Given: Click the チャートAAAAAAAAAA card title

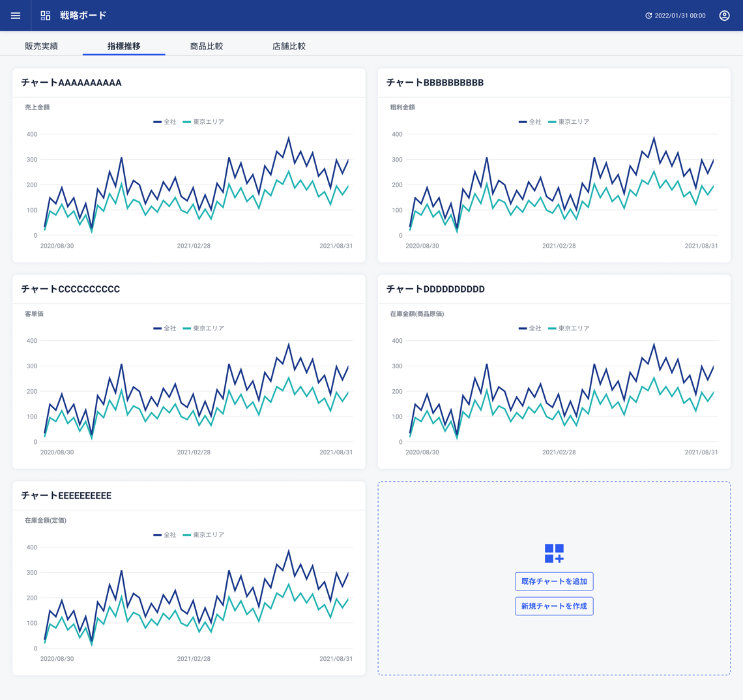Looking at the screenshot, I should [x=72, y=83].
